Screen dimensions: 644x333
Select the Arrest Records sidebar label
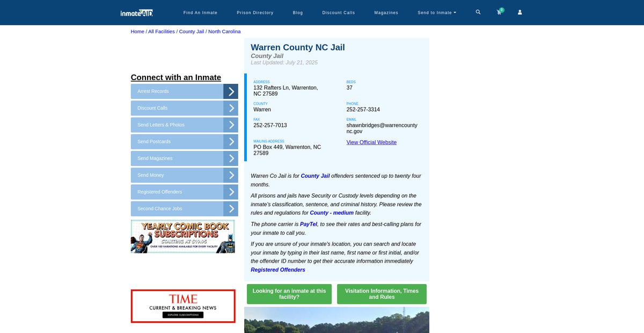tap(153, 91)
